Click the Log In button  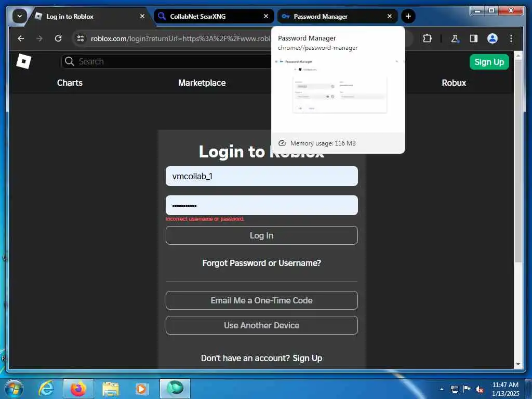(262, 235)
